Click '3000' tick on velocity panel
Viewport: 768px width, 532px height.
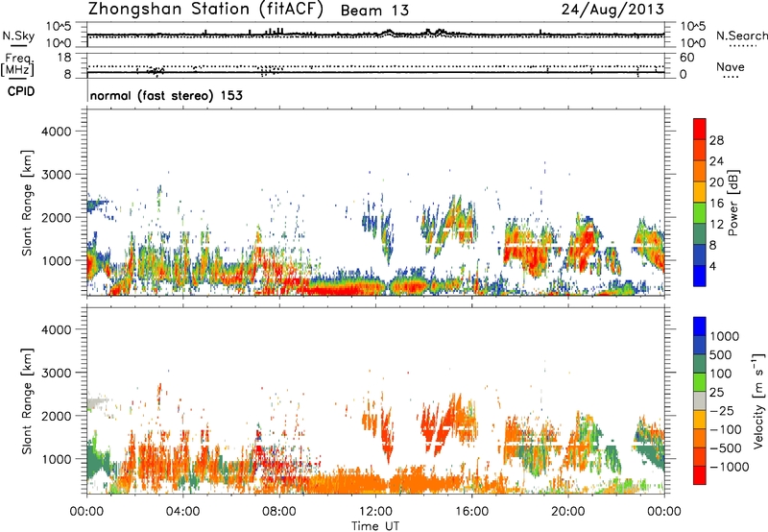56,373
